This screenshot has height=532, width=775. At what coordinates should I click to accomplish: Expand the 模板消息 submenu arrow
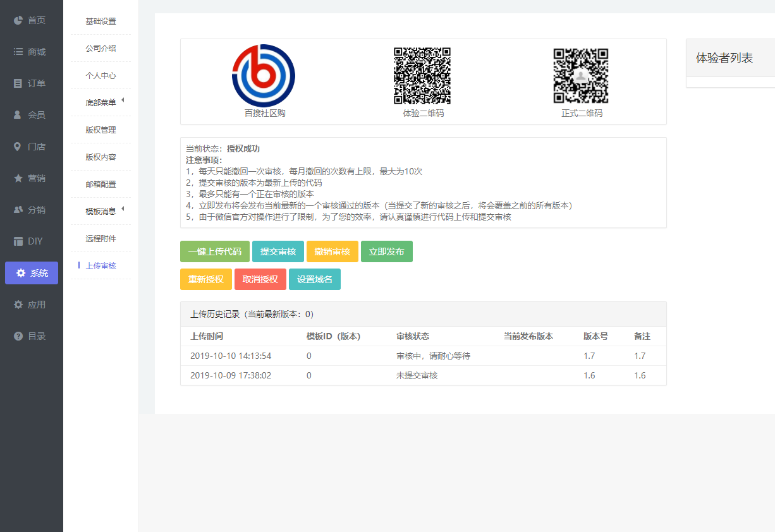[123, 209]
